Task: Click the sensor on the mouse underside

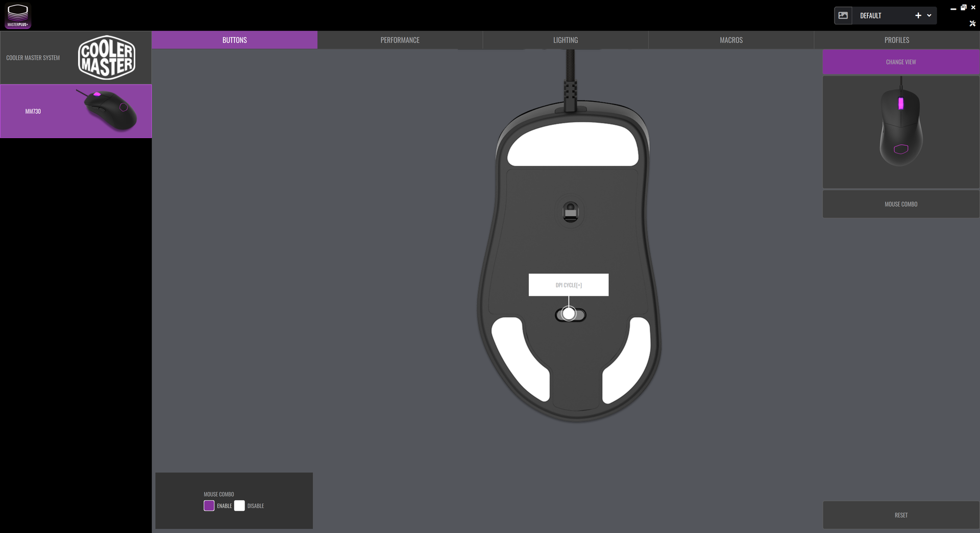Action: (x=570, y=212)
